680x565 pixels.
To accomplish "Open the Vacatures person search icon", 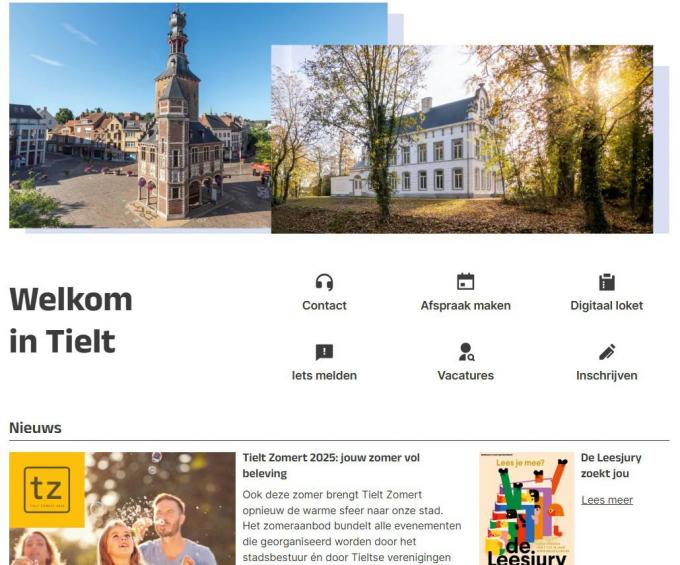I will point(466,352).
